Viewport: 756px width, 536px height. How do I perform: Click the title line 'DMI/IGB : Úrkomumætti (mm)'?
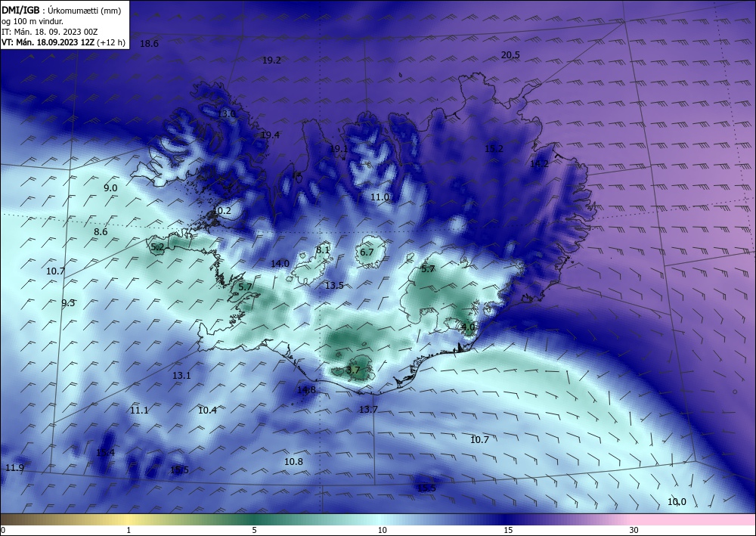tap(61, 10)
